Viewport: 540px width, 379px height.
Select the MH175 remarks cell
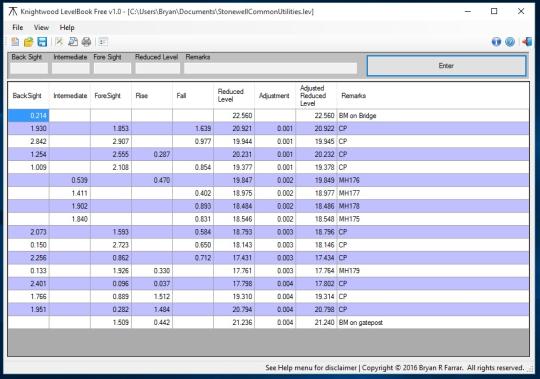tap(433, 219)
